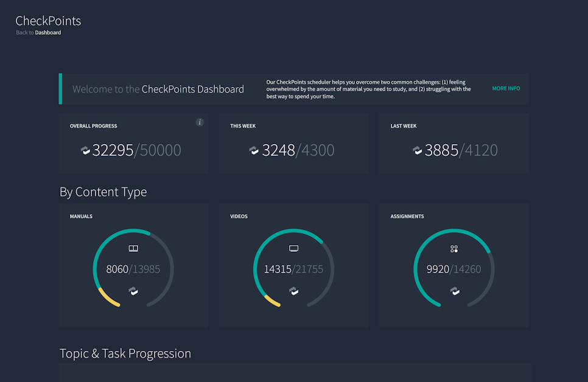Click the info icon in Overall Progress
The image size is (588, 382).
point(200,122)
